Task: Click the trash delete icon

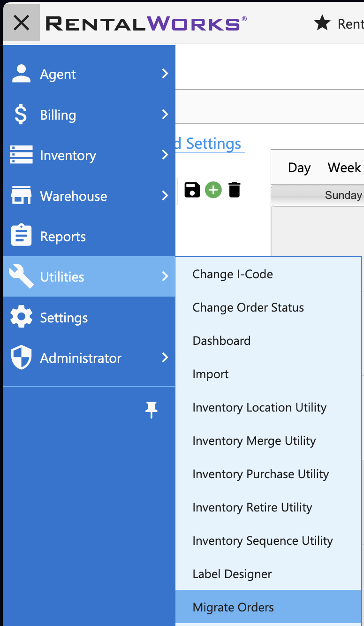Action: tap(235, 190)
